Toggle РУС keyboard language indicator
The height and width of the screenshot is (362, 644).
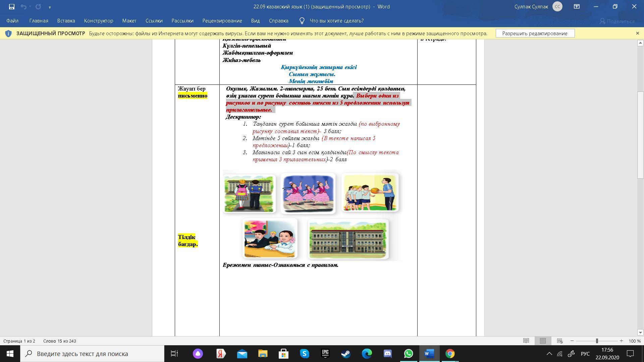[x=585, y=354]
